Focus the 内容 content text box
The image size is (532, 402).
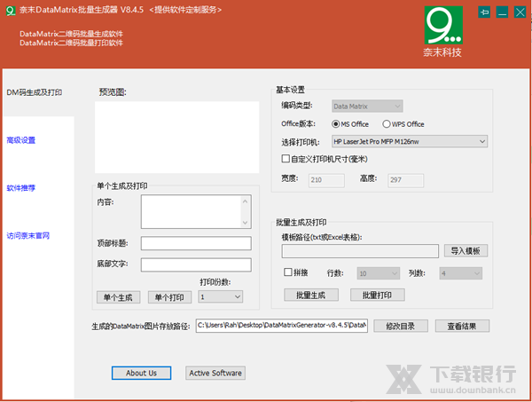[x=196, y=211]
